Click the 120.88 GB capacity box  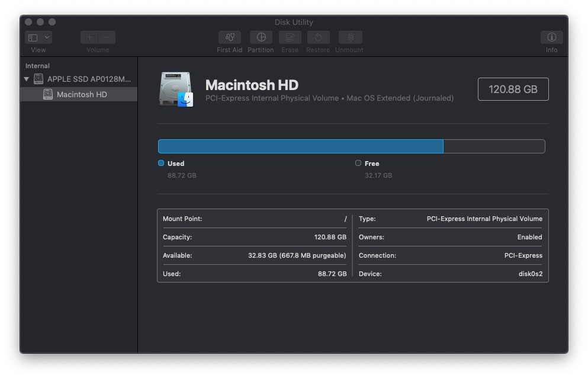tap(513, 89)
